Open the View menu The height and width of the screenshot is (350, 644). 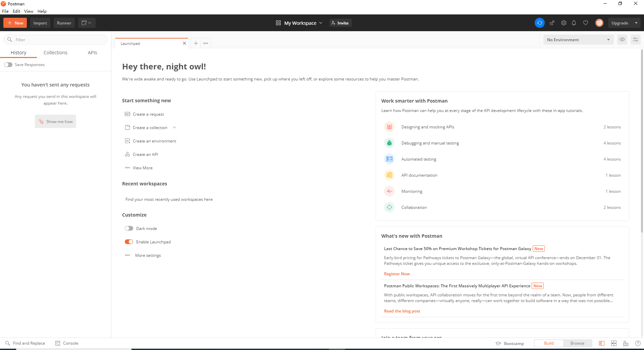tap(29, 11)
